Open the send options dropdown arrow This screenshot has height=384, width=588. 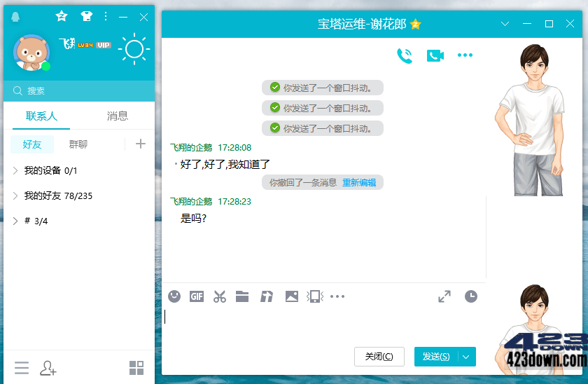click(466, 357)
